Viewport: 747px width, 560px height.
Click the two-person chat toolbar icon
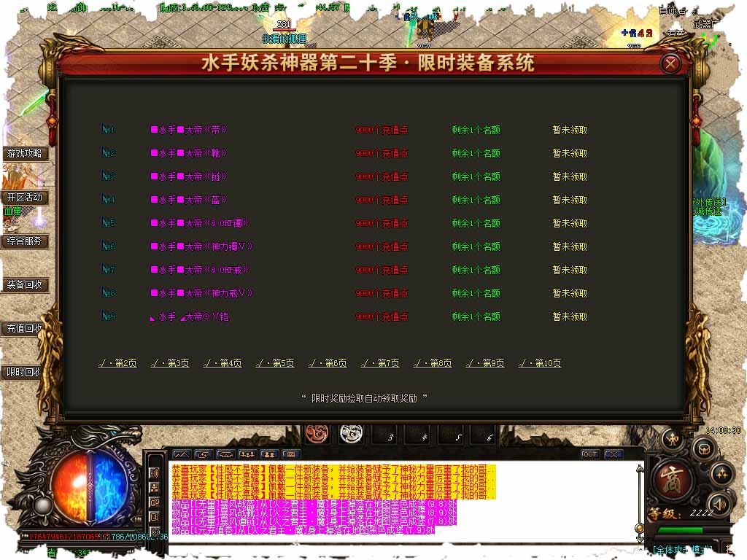tap(269, 454)
